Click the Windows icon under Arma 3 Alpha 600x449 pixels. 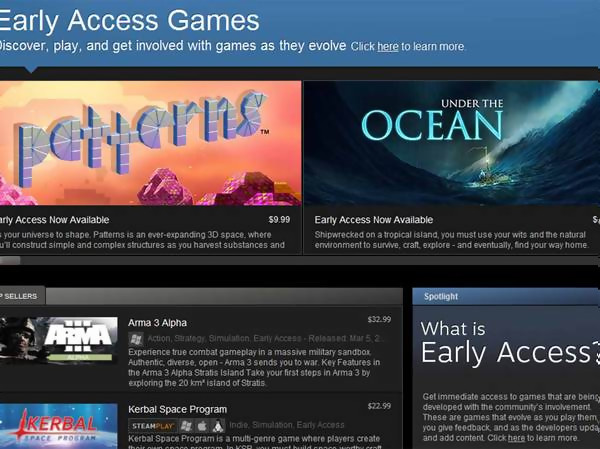click(136, 338)
